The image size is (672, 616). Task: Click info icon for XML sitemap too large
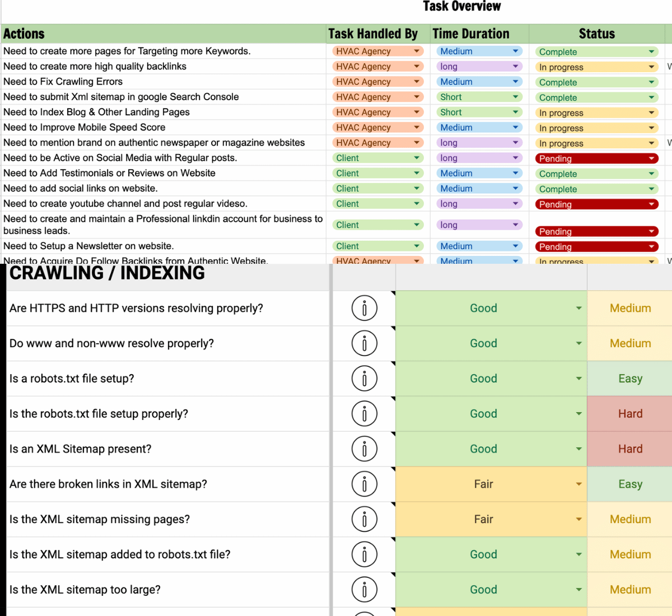pos(365,590)
